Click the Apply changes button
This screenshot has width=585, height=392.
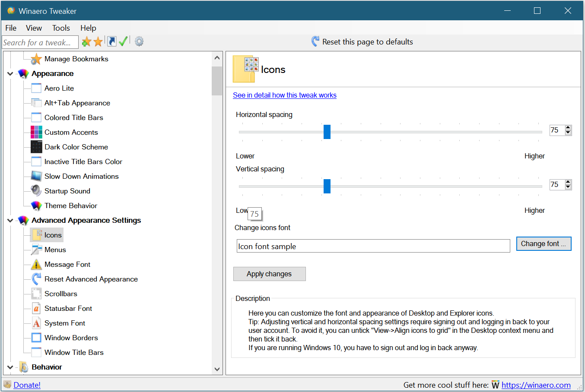click(x=269, y=274)
